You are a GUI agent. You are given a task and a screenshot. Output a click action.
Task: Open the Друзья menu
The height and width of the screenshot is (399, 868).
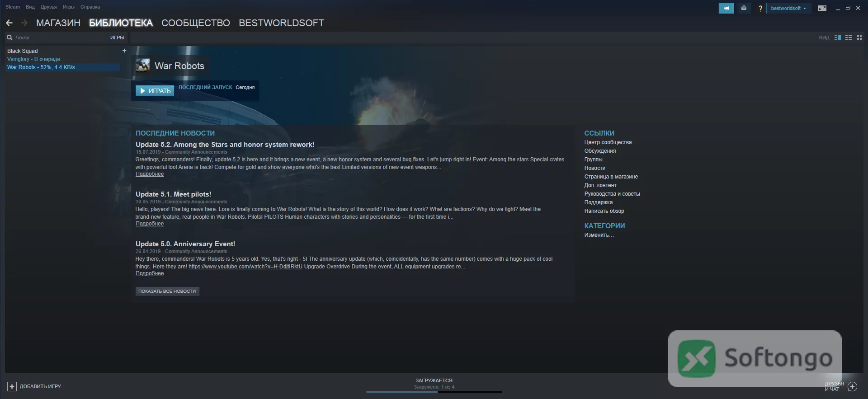48,7
